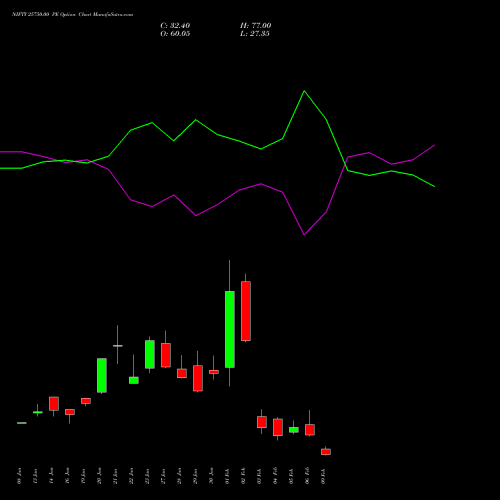Click the 27 Jan date label
The image size is (500, 500).
163,476
